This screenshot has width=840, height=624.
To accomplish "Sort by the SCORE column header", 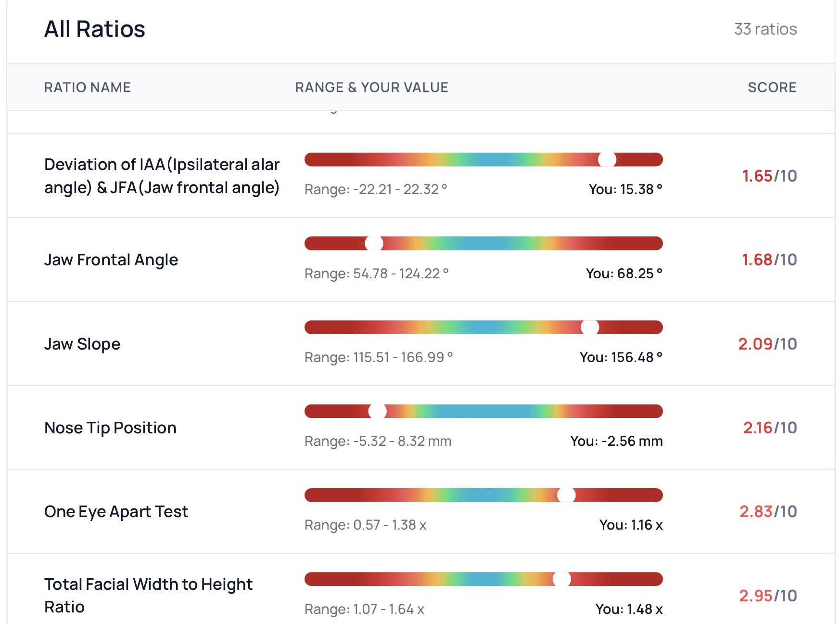I will click(x=772, y=87).
